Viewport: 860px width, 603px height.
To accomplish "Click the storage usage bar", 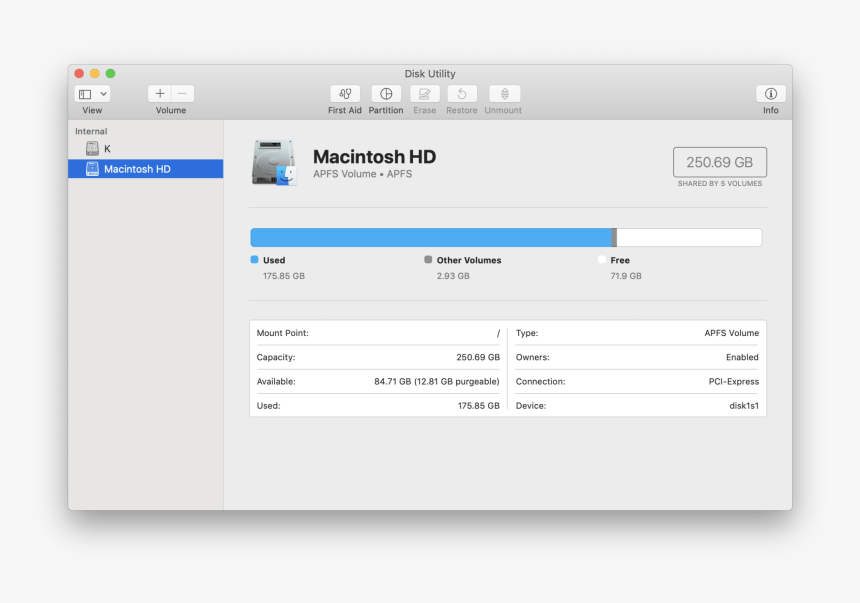I will point(505,237).
